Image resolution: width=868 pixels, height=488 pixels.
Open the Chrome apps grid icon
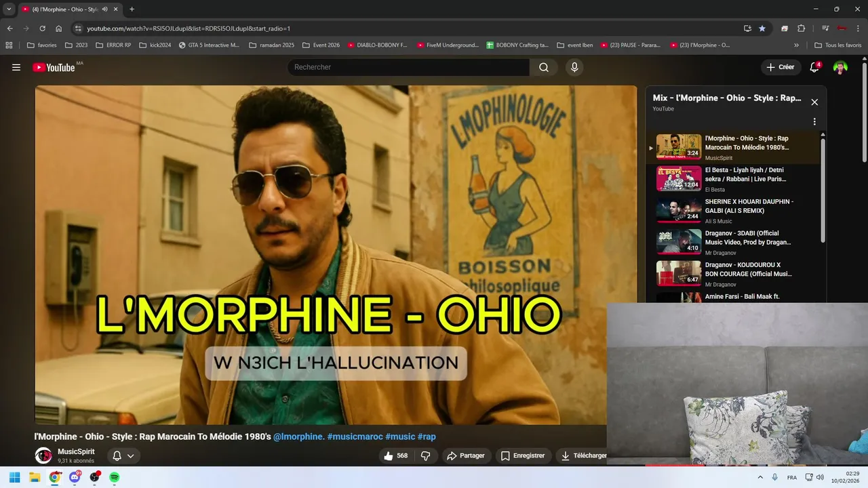9,45
